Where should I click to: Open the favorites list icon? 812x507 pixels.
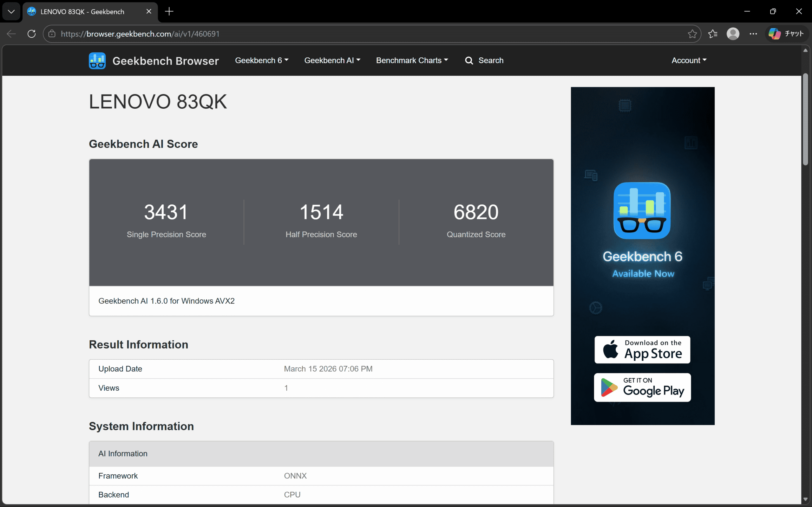(x=713, y=34)
